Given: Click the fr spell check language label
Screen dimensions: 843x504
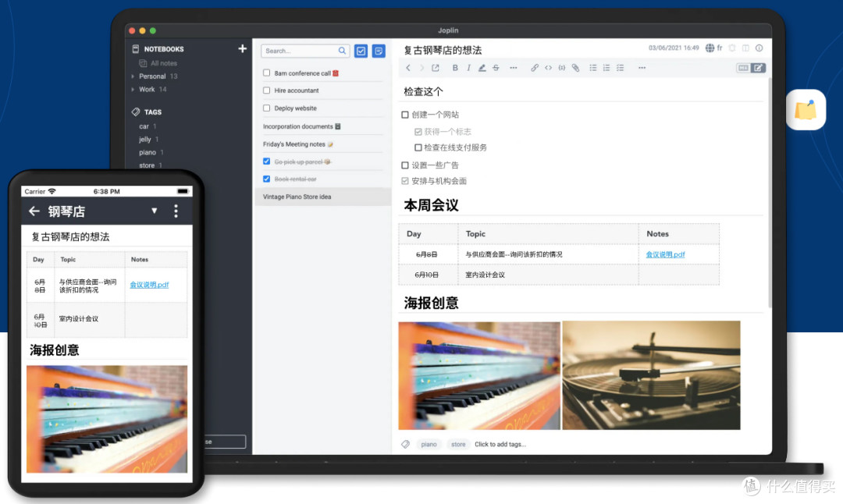Looking at the screenshot, I should 720,48.
